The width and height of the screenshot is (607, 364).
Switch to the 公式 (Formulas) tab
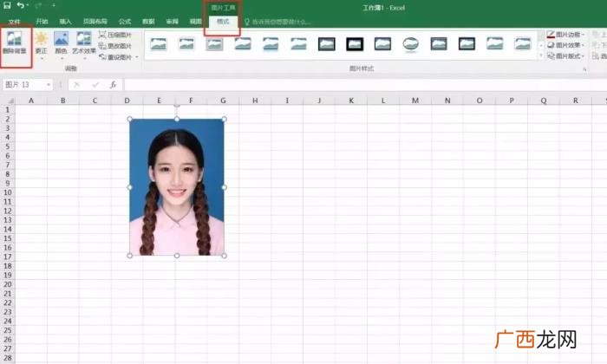click(x=125, y=22)
